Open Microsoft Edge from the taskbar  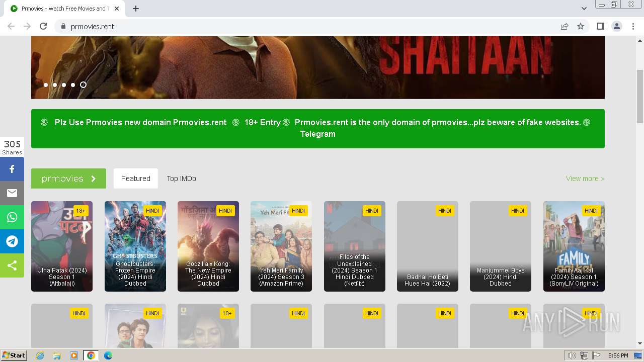(x=108, y=355)
